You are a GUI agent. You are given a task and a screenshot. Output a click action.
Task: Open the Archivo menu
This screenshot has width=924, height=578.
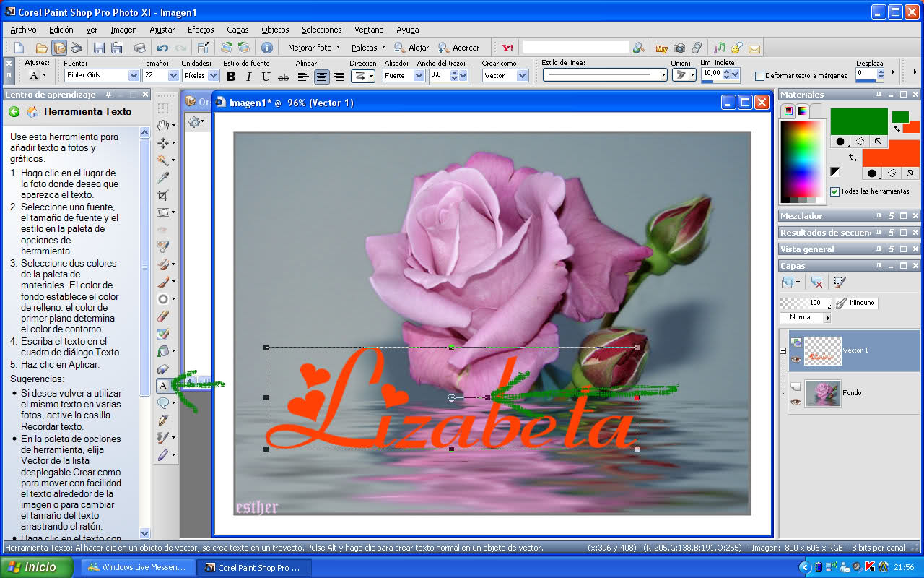point(24,30)
